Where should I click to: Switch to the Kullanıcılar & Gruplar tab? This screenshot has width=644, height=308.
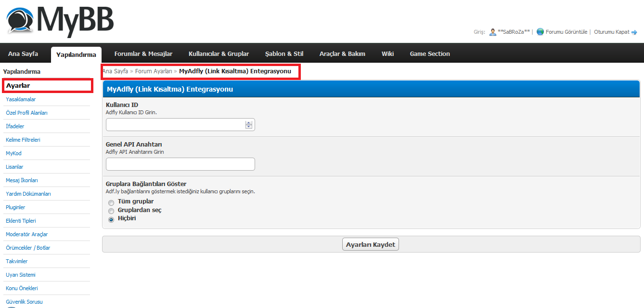pos(219,54)
